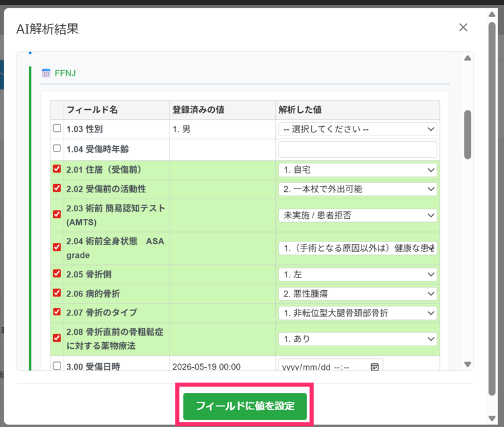The image size is (504, 427).
Task: Open the ASA grade dropdown showing 健康な患者
Action: [357, 248]
